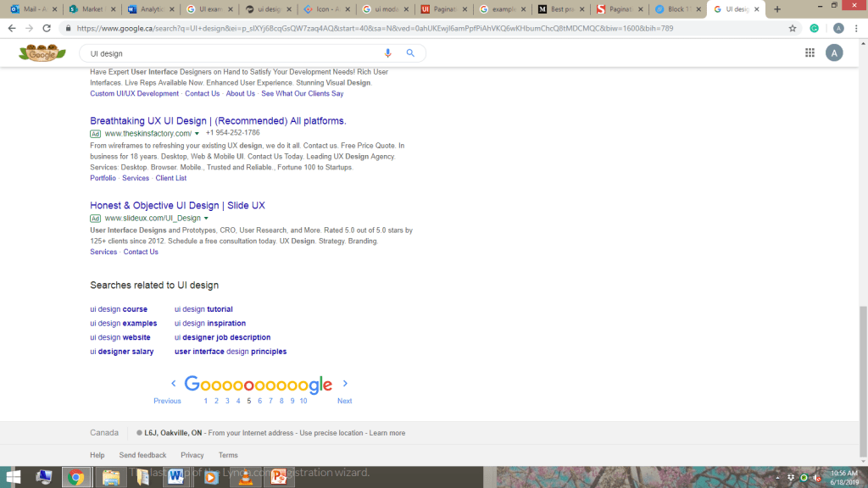Search ui designer salary

click(122, 352)
